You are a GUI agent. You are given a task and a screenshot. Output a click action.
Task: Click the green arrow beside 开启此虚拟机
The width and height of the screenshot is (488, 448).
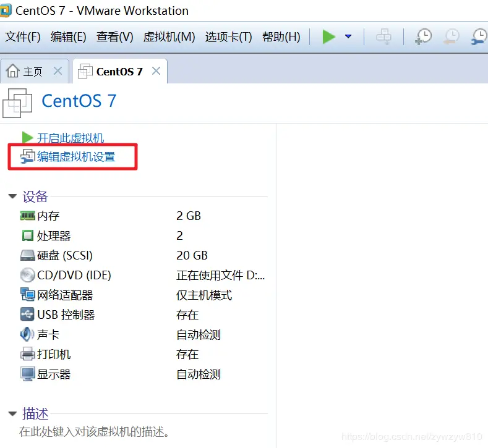[27, 137]
